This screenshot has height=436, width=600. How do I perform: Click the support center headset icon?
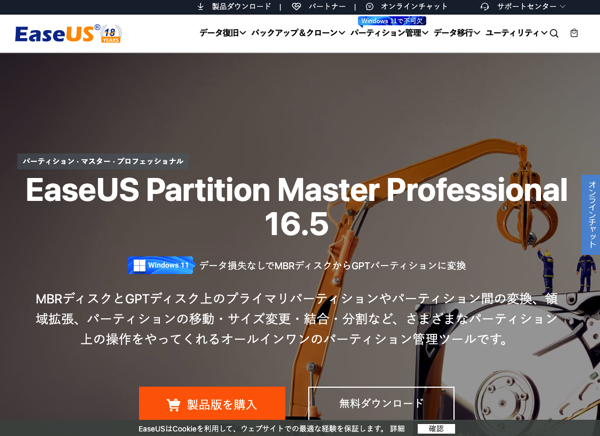pos(484,7)
